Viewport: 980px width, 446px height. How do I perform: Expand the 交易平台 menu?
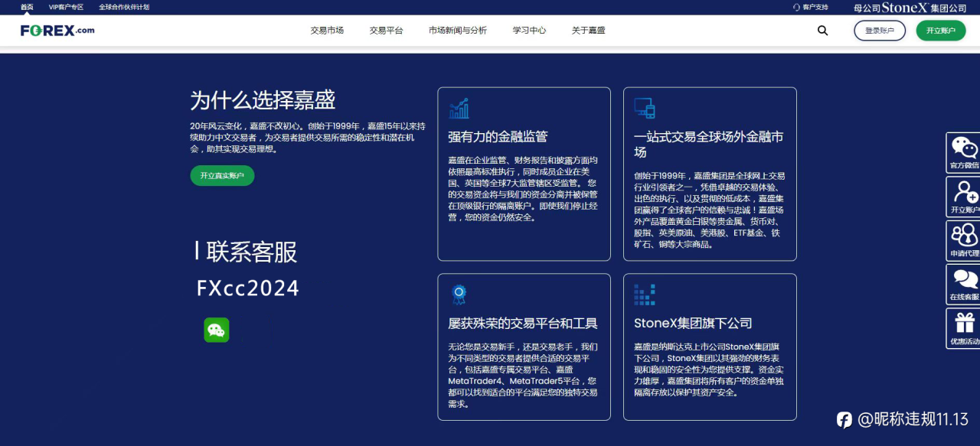[x=386, y=31]
